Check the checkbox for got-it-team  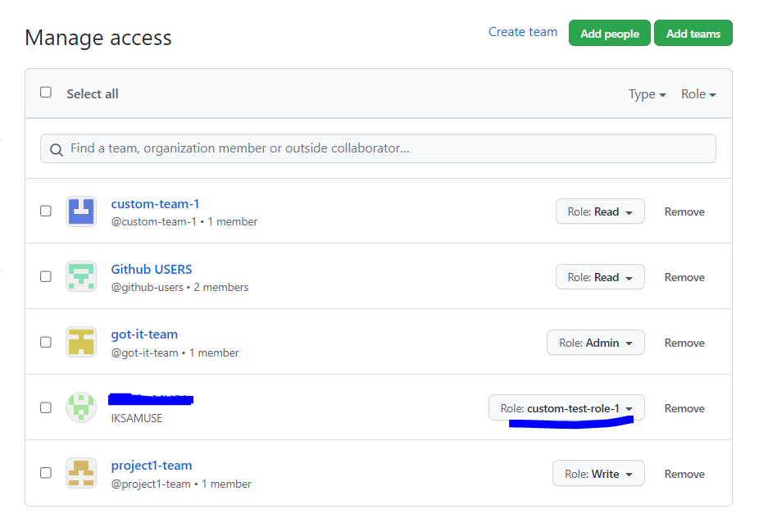(46, 342)
